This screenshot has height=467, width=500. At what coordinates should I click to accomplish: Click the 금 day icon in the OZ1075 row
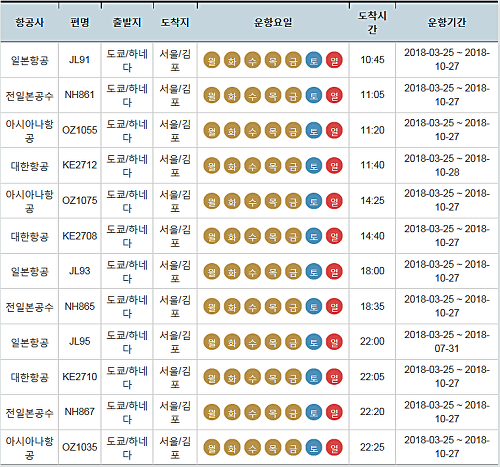coord(293,201)
